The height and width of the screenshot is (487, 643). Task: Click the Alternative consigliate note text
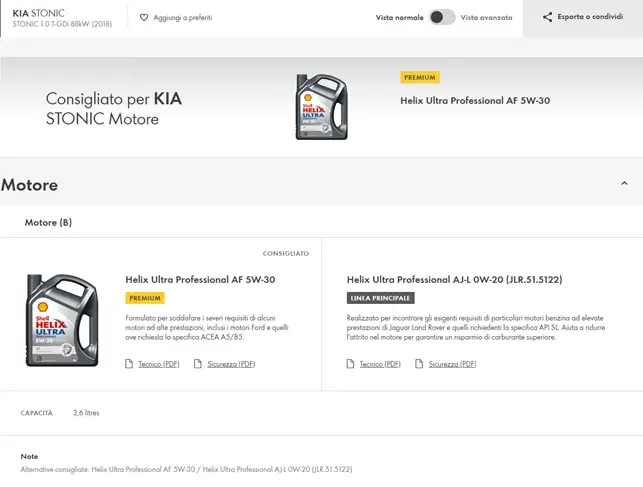click(186, 469)
